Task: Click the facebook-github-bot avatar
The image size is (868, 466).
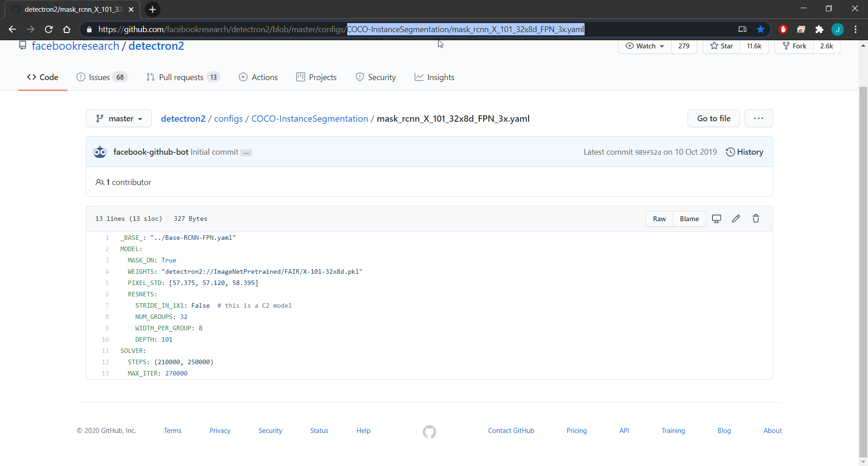Action: 100,152
